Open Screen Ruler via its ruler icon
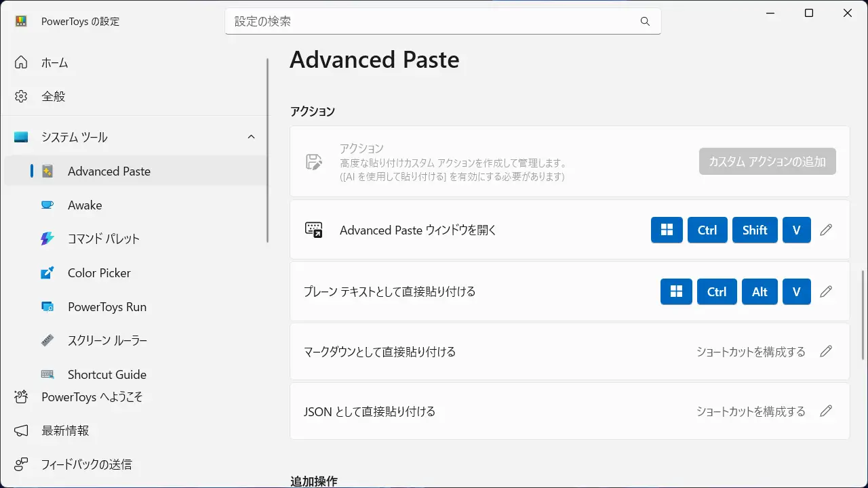868x488 pixels. click(47, 341)
